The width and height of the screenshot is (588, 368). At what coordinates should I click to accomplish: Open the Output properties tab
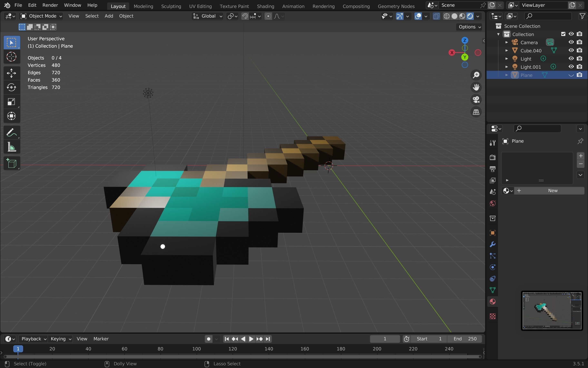(x=492, y=169)
